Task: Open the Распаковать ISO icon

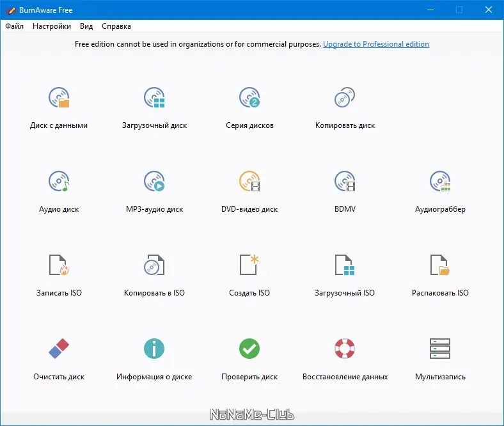Action: [x=440, y=265]
